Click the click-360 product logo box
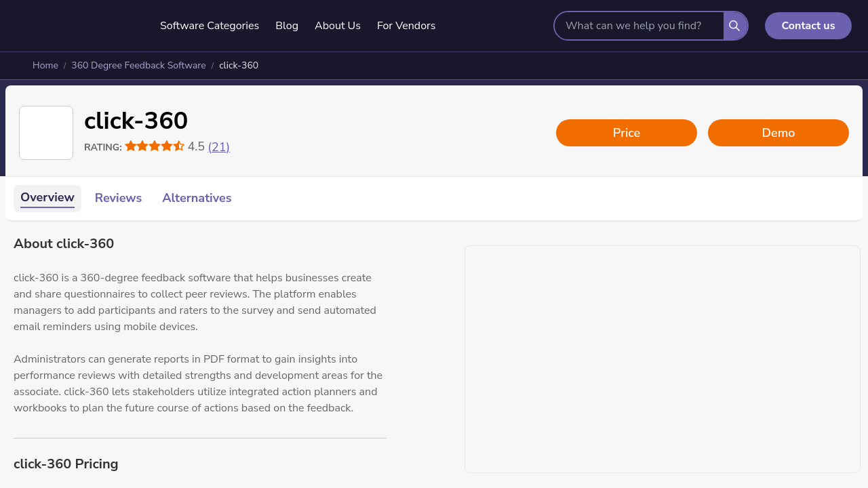 coord(46,133)
